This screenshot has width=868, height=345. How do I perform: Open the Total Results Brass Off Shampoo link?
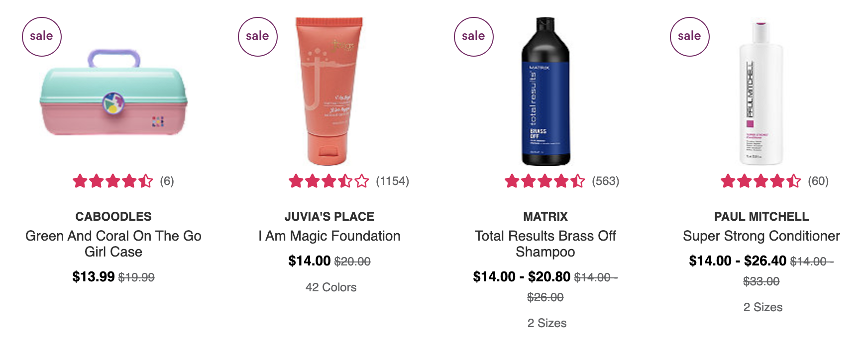[545, 244]
